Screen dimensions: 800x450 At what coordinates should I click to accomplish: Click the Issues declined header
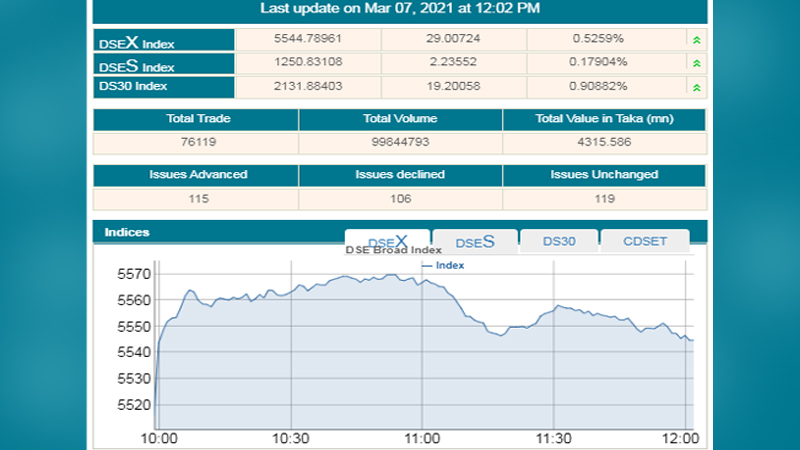coord(400,174)
